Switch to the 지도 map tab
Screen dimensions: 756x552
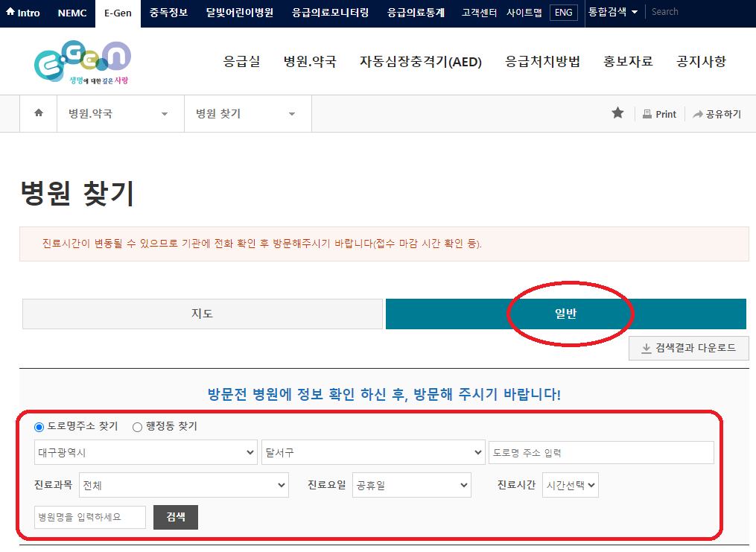pos(202,314)
